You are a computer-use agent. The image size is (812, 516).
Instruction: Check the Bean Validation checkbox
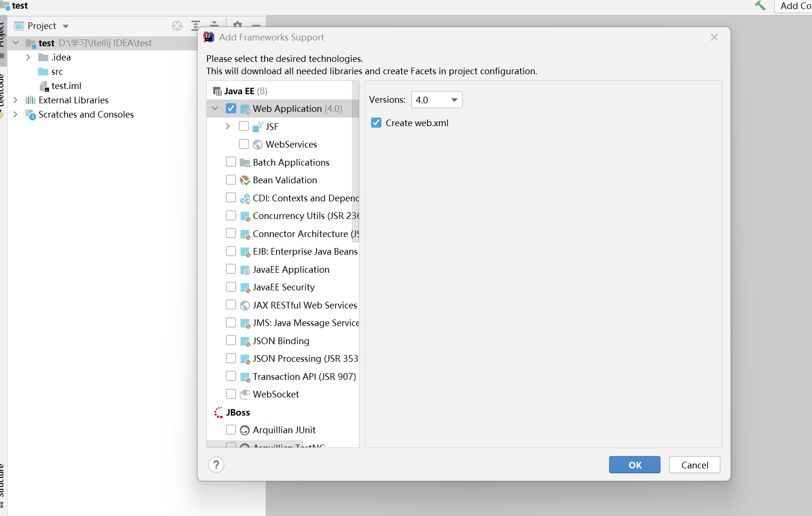(231, 179)
